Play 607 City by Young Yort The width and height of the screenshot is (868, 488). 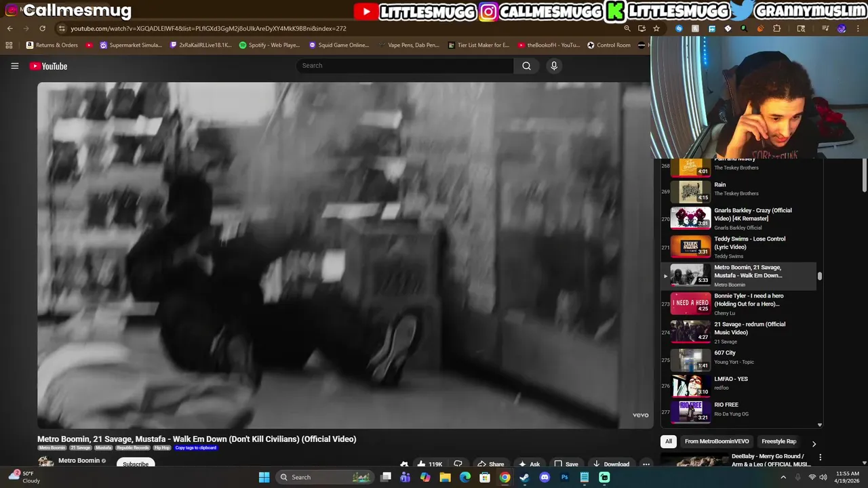(739, 359)
